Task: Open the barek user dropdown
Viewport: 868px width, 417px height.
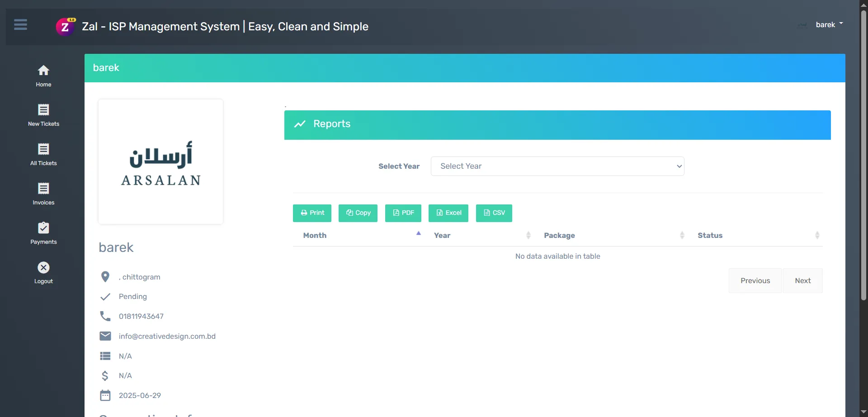Action: 830,25
